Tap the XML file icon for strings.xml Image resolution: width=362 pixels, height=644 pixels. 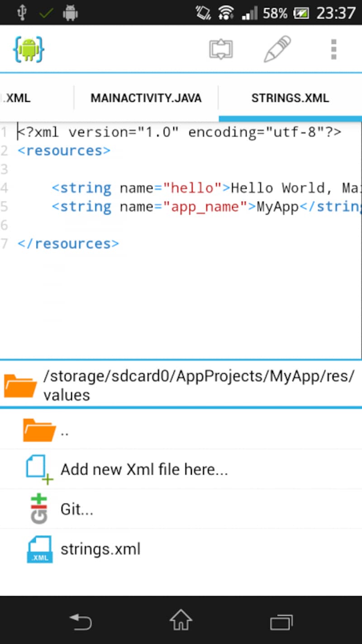(x=39, y=549)
